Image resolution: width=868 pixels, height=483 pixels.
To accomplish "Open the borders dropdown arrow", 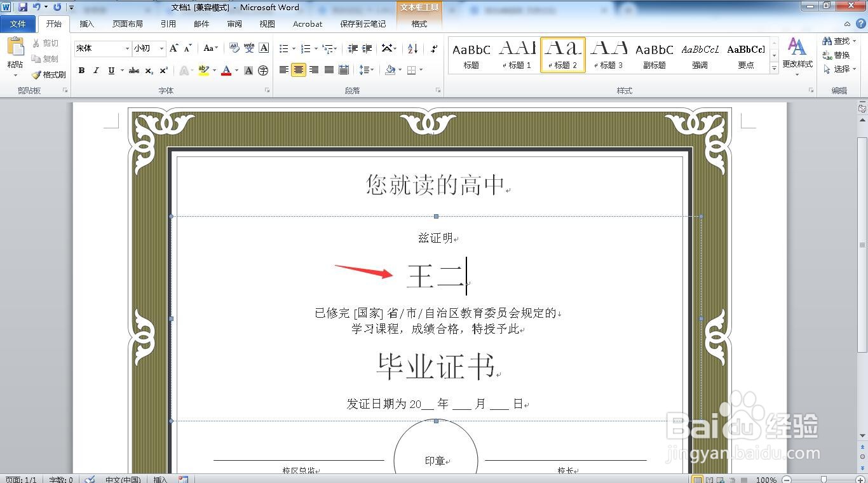I will point(421,70).
